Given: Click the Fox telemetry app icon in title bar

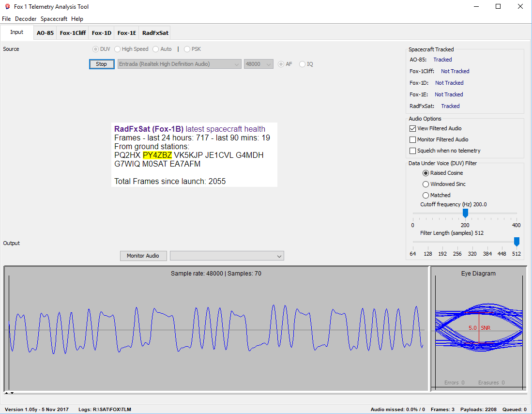Looking at the screenshot, I should point(7,7).
